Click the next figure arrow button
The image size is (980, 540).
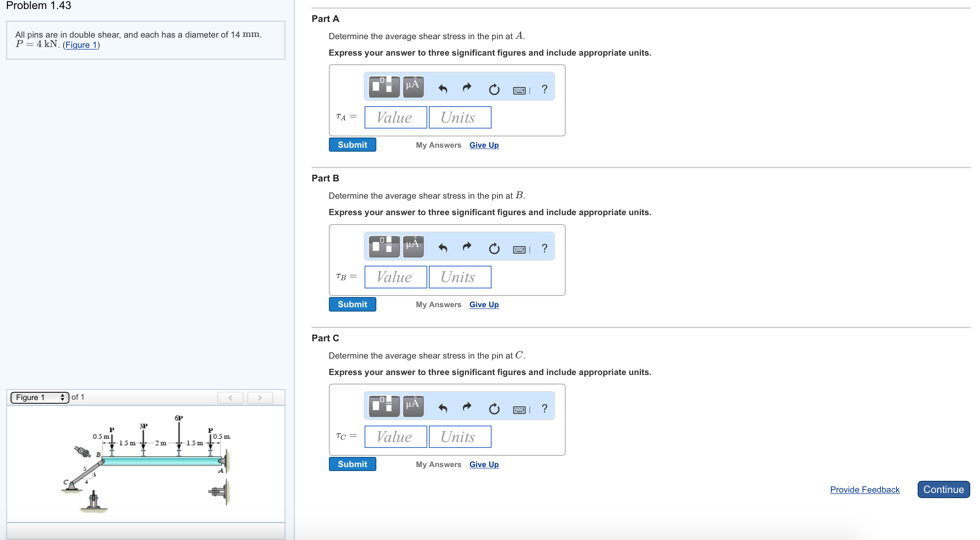click(260, 398)
